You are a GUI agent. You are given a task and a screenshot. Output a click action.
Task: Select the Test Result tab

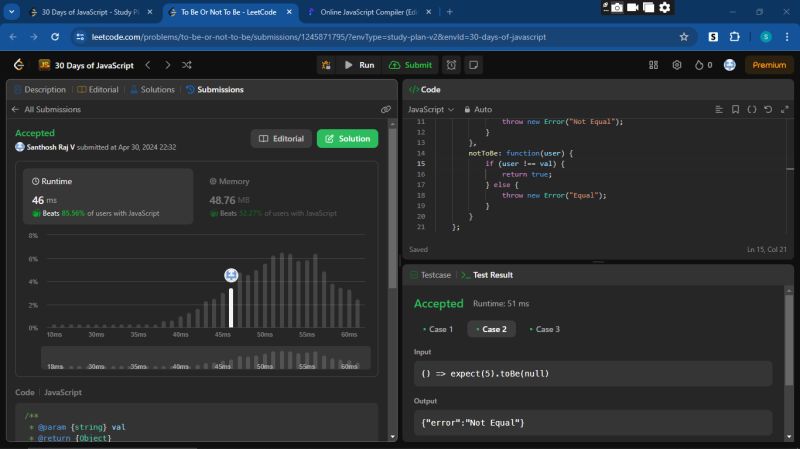coord(487,275)
